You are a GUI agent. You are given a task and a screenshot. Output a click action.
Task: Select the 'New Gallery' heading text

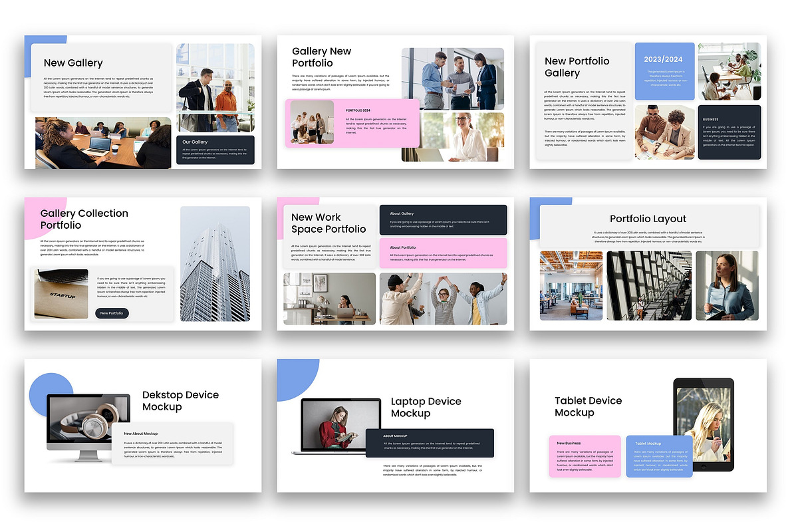pyautogui.click(x=73, y=63)
